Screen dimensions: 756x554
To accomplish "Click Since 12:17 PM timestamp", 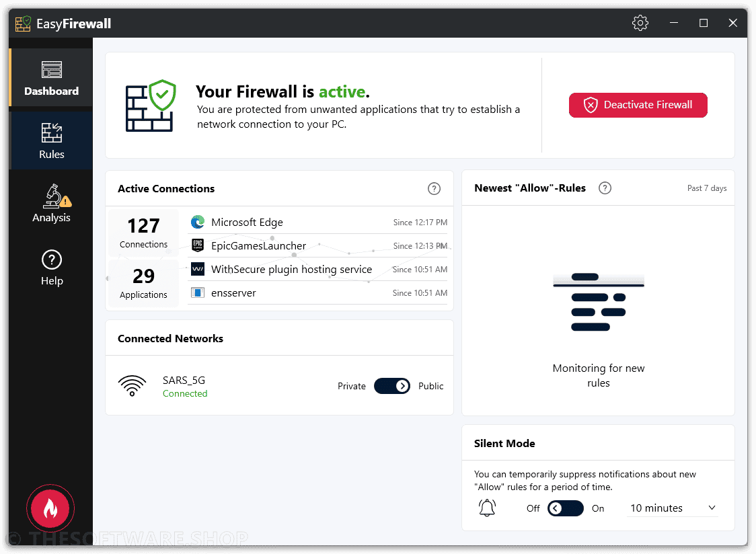I will [420, 223].
